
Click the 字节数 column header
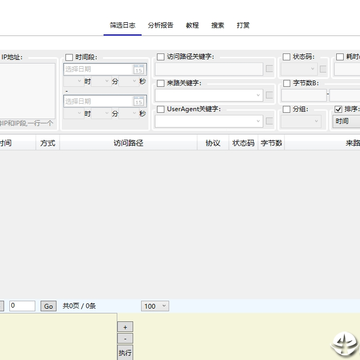271,143
